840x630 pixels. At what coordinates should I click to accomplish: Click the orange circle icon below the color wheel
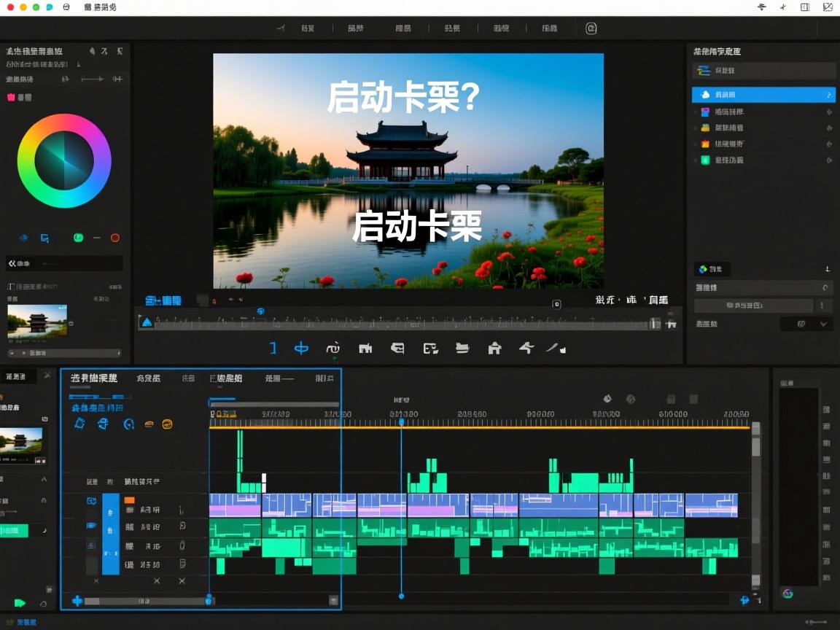[114, 238]
